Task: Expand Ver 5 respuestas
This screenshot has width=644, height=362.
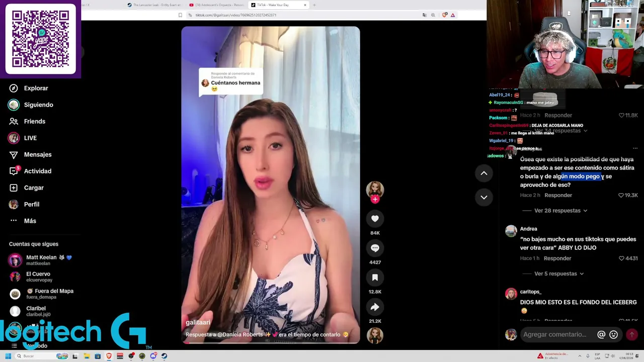Action: click(559, 274)
